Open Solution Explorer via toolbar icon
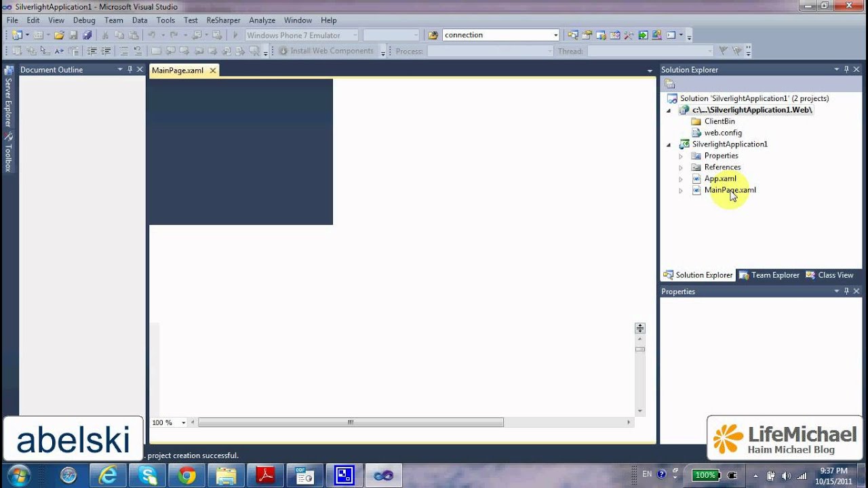The height and width of the screenshot is (488, 868). click(x=573, y=35)
